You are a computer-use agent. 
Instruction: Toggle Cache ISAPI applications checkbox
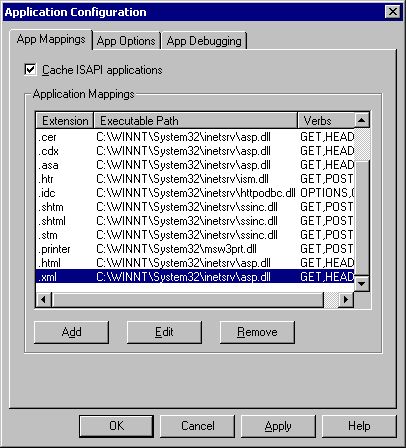30,70
